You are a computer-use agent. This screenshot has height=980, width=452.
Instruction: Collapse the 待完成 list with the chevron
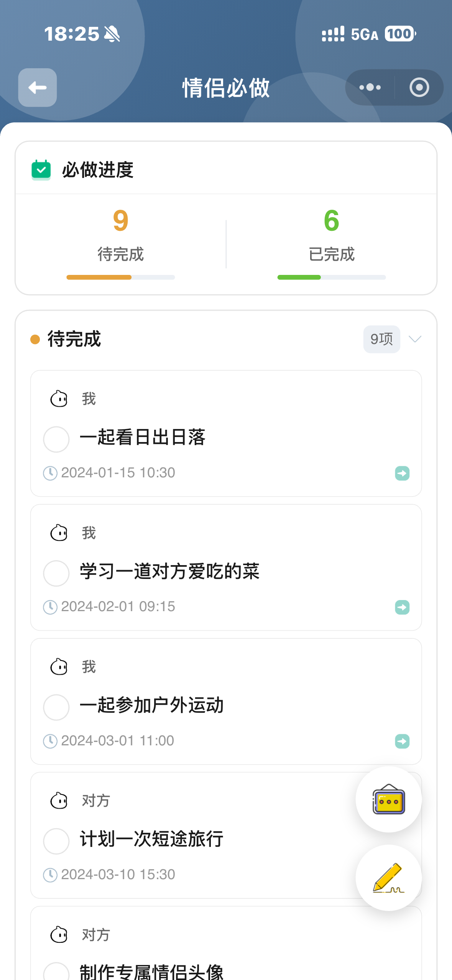click(x=415, y=339)
